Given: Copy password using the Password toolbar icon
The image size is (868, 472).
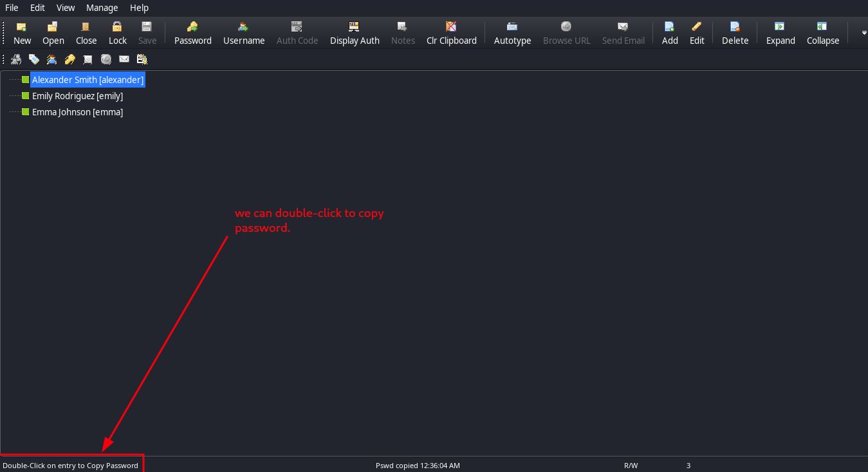Looking at the screenshot, I should tap(192, 32).
